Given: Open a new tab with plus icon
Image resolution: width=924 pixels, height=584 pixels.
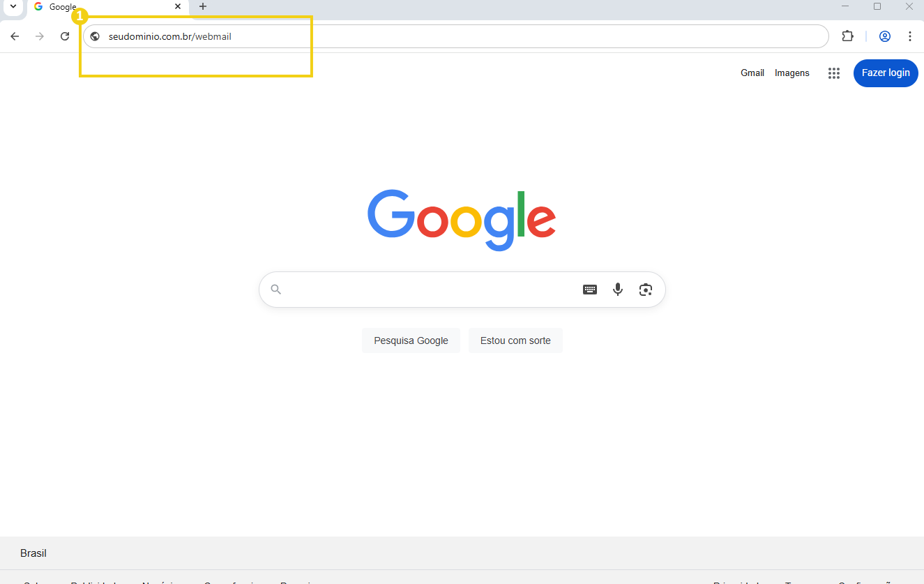Looking at the screenshot, I should click(203, 6).
